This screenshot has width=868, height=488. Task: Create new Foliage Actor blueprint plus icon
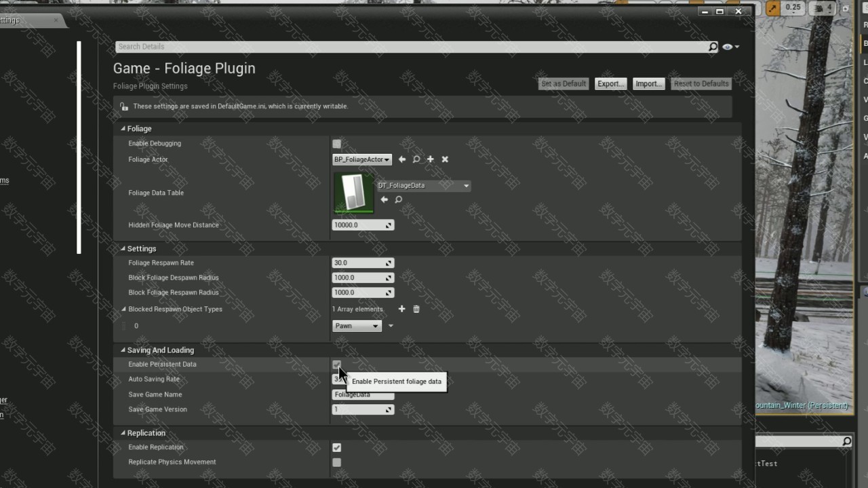430,159
